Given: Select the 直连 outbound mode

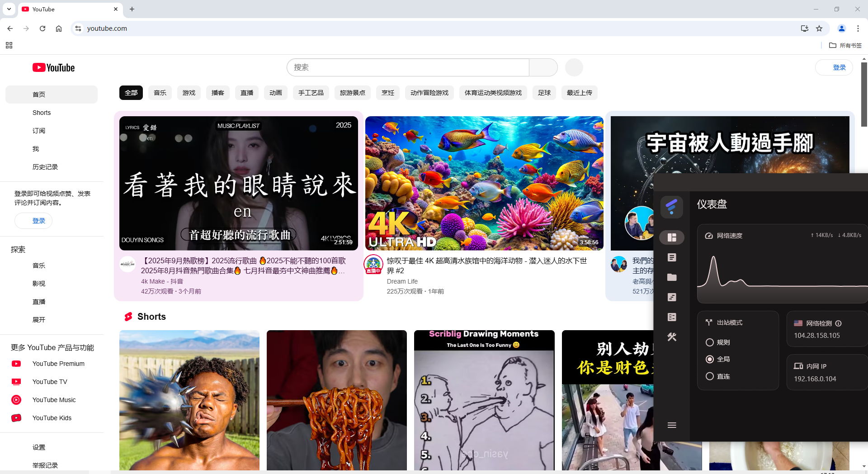Looking at the screenshot, I should tap(709, 376).
